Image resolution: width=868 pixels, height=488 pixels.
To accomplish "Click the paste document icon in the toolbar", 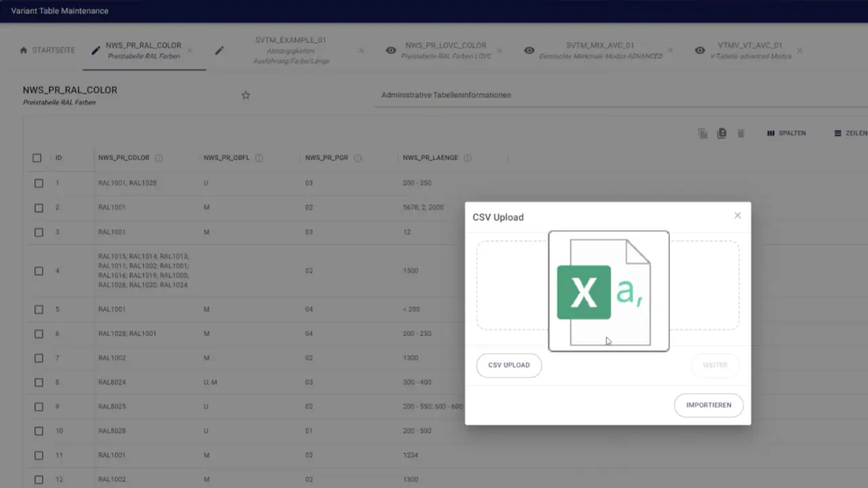I will 721,133.
